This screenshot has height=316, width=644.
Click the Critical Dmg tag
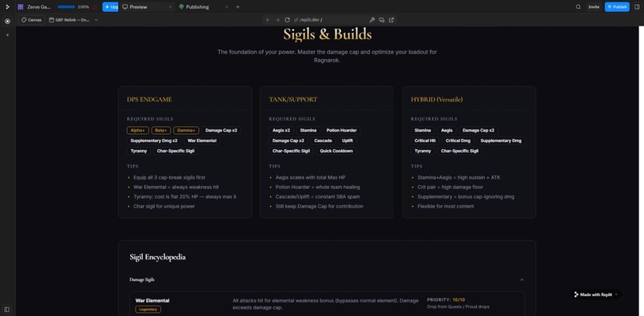point(458,140)
